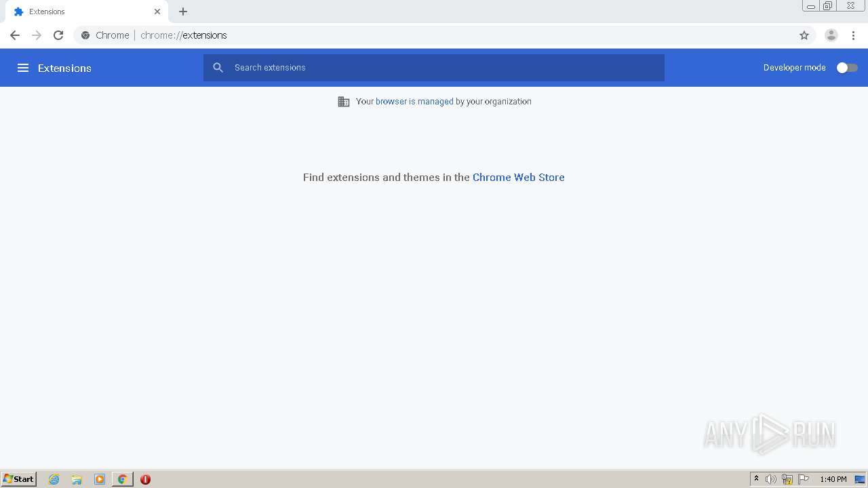
Task: Go forward with the forward arrow
Action: [x=37, y=35]
